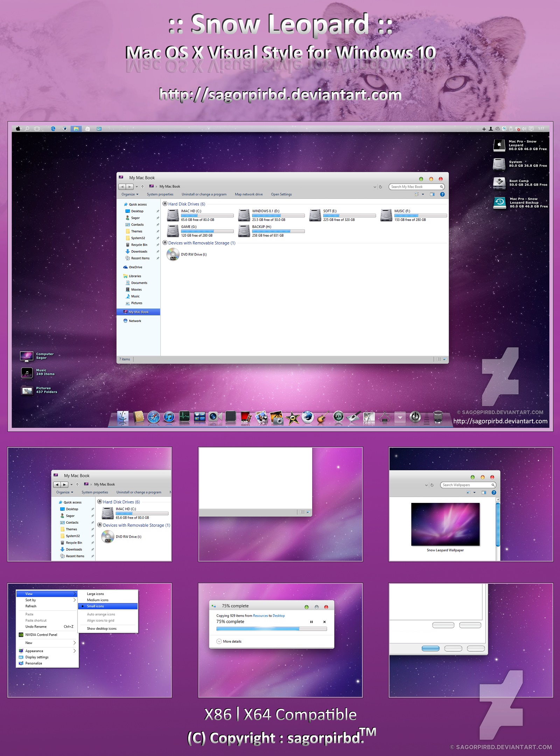Click the help question mark in My Mac Book
This screenshot has height=756, width=560.
pyautogui.click(x=442, y=194)
